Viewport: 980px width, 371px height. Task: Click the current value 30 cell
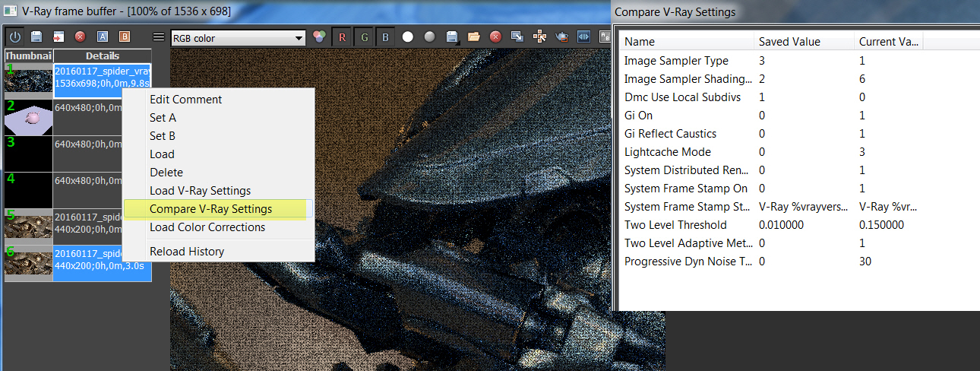tap(865, 262)
